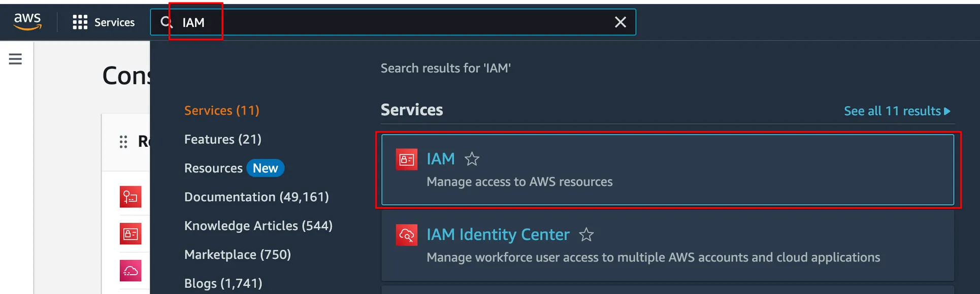The image size is (980, 294).
Task: Favorite IAM with the star icon
Action: [472, 159]
